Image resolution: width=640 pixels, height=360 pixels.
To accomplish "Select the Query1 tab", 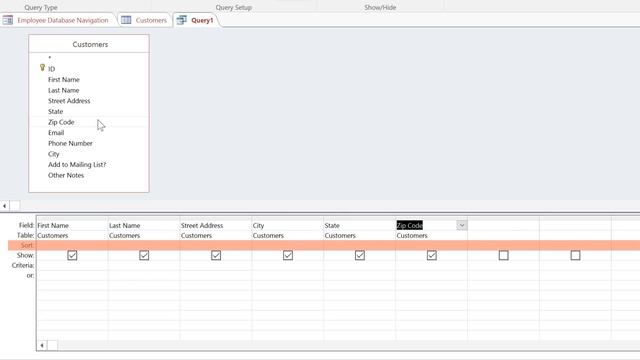I will tap(202, 20).
